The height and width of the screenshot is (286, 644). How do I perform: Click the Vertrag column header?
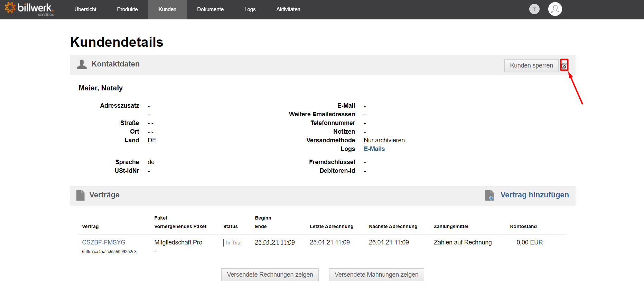90,226
